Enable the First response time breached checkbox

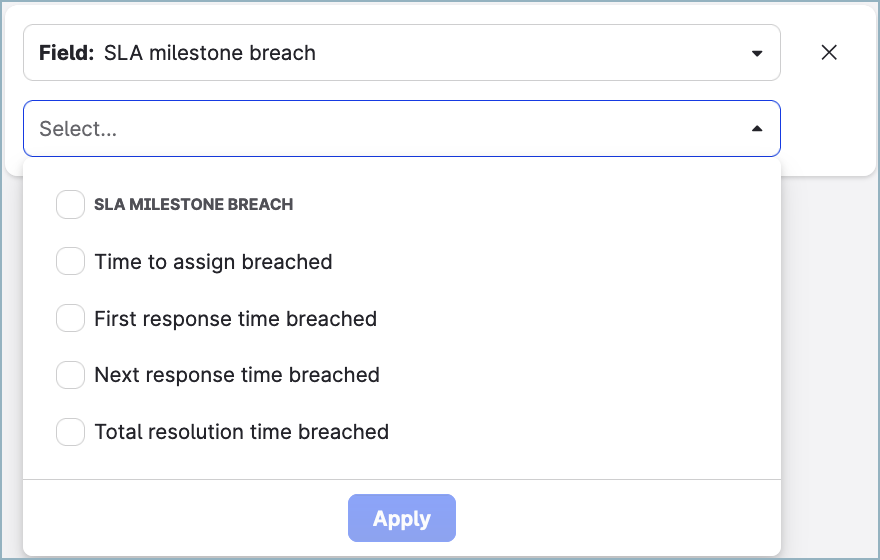tap(70, 319)
